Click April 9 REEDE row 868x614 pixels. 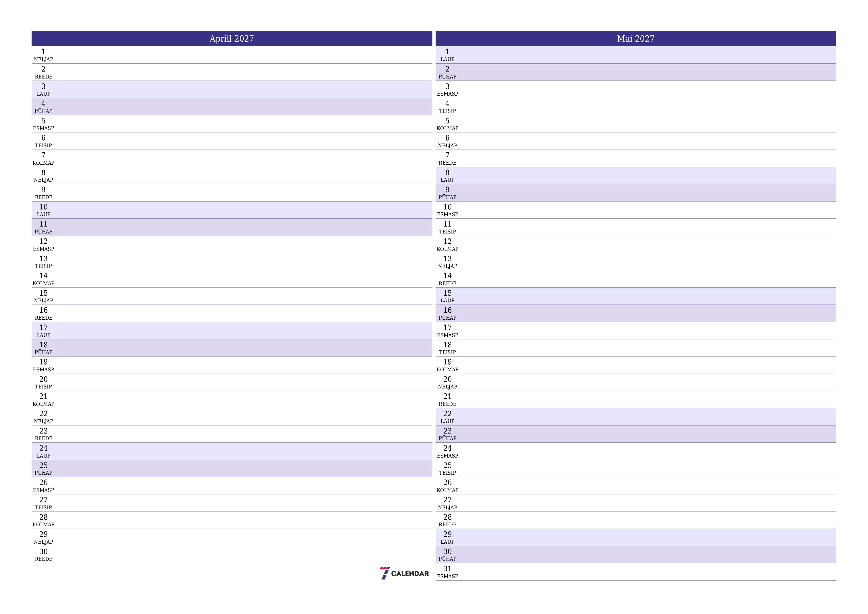[232, 193]
